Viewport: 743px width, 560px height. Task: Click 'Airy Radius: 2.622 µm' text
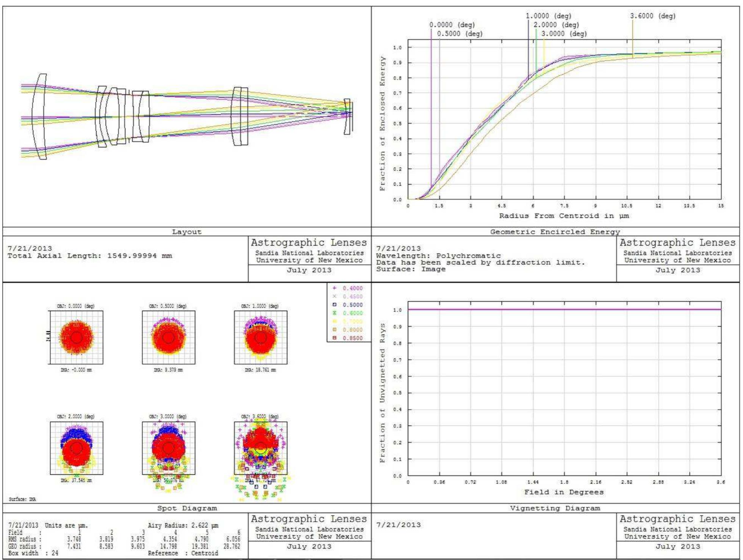click(x=183, y=526)
